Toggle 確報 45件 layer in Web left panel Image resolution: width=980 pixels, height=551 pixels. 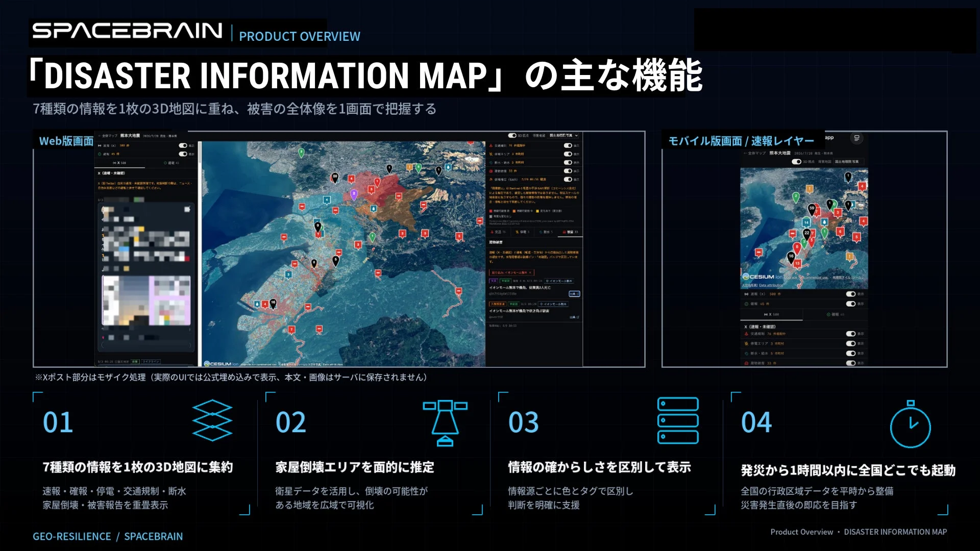[183, 154]
